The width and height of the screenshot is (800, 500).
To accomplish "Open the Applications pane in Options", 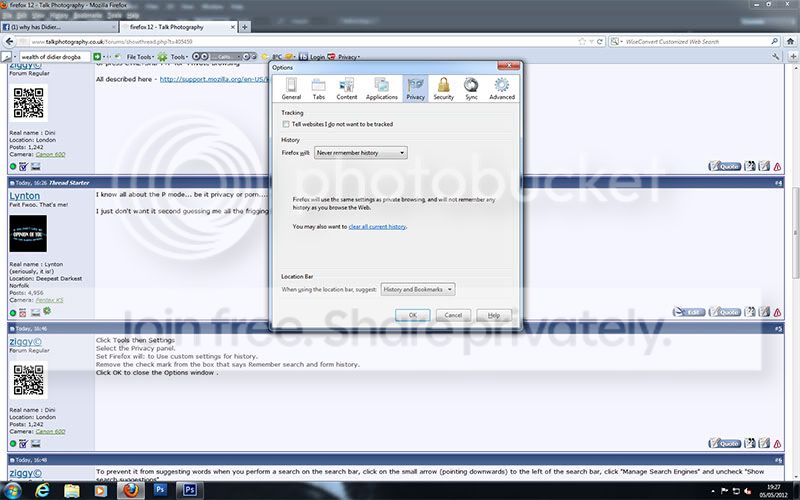I will [x=381, y=89].
